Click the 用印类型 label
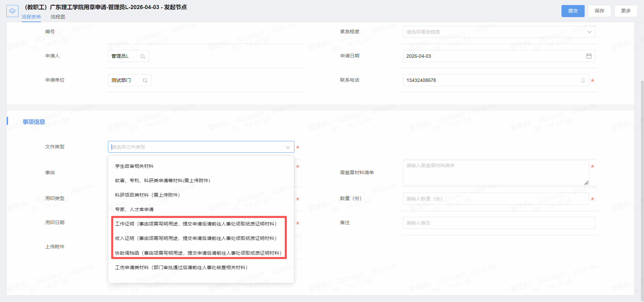The image size is (644, 302). tap(55, 198)
